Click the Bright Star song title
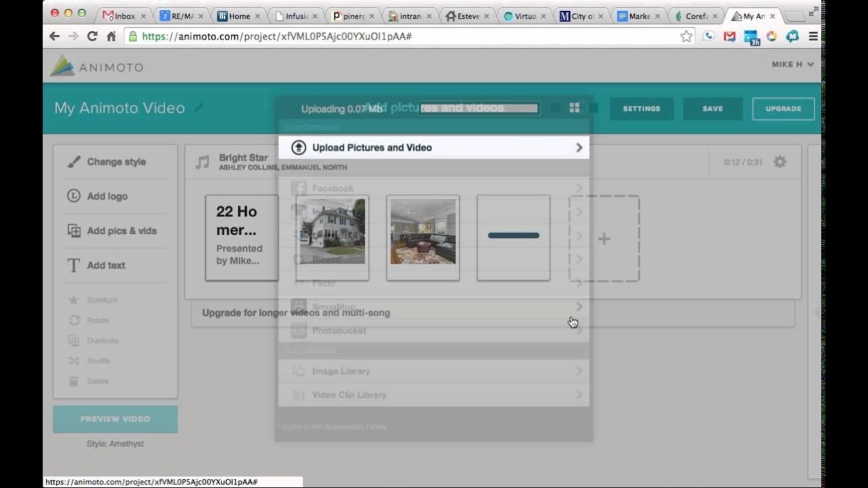 [243, 158]
